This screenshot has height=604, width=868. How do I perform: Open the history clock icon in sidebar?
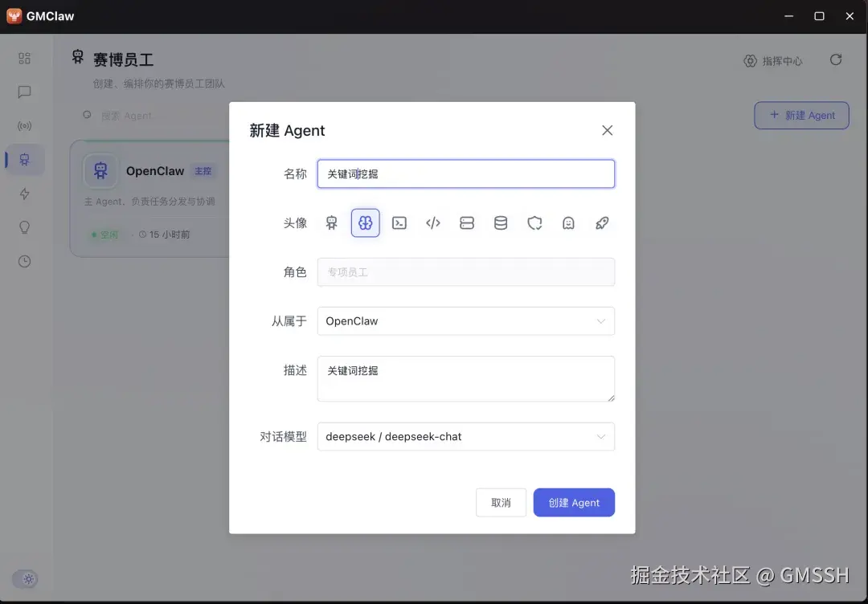pos(24,261)
